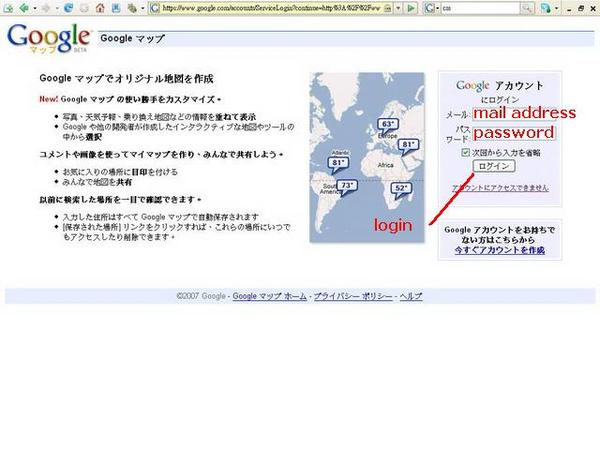Click the greyed Forward arrow button
600x450 pixels.
pyautogui.click(x=46, y=8)
